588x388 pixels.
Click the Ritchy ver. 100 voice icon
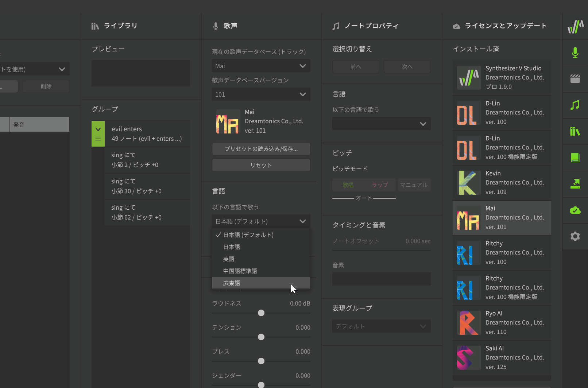coord(469,253)
